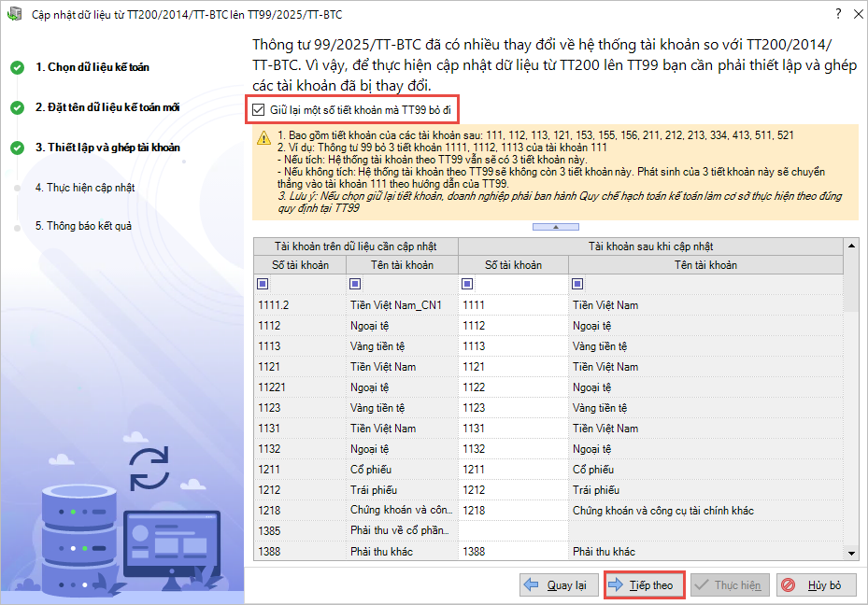Click empty updated account cell for row 1385
Screen dimensions: 868x605
click(x=513, y=531)
